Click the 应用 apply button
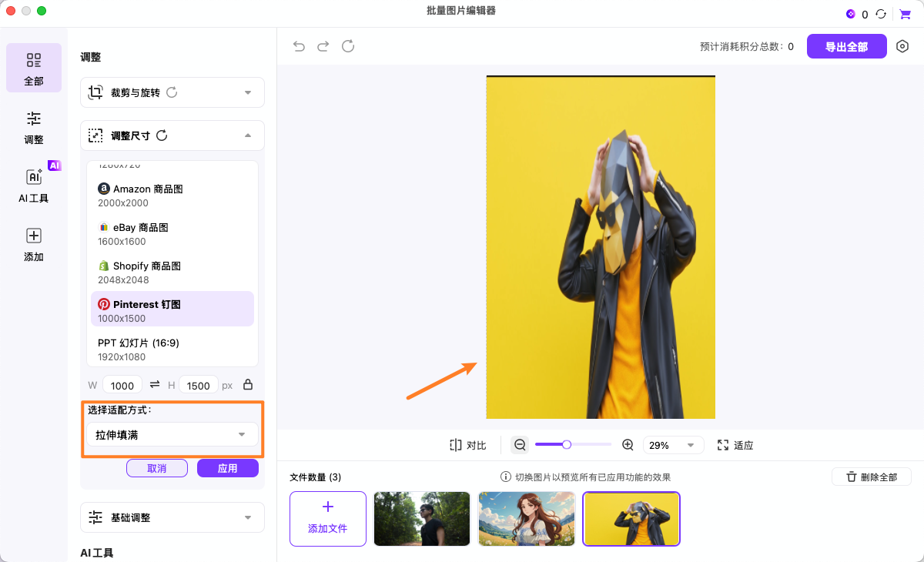The image size is (924, 562). tap(227, 468)
